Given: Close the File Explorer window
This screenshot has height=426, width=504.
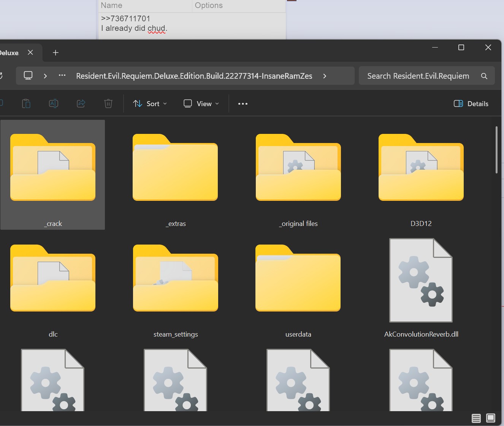Looking at the screenshot, I should pyautogui.click(x=488, y=47).
